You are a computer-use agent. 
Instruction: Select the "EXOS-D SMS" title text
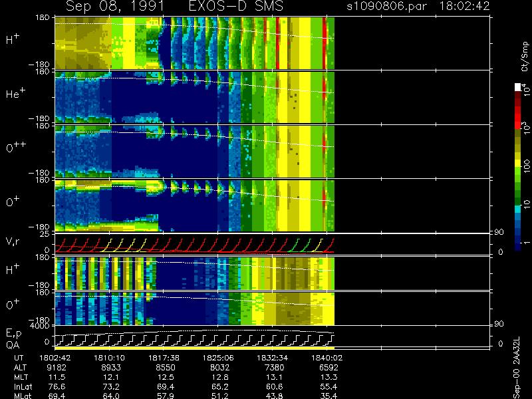[236, 6]
